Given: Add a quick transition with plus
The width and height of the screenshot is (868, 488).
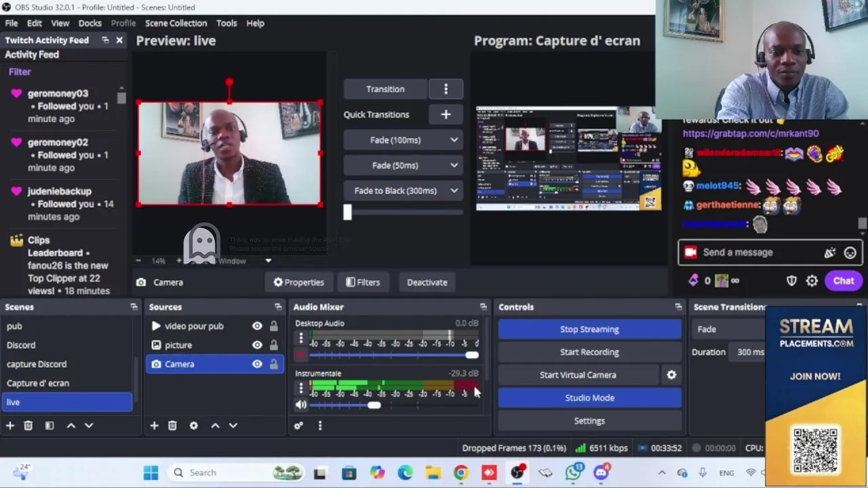Looking at the screenshot, I should click(446, 115).
